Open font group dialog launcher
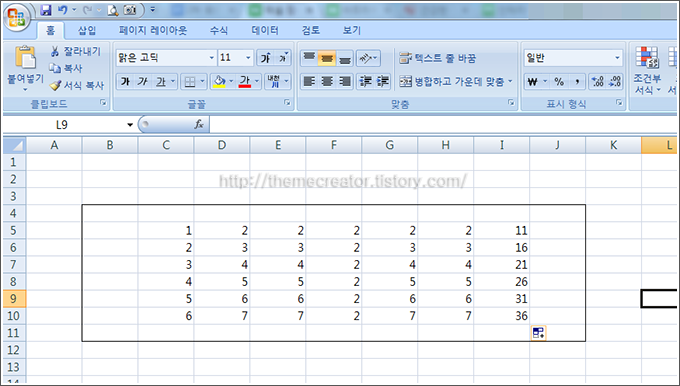680x386 pixels. (x=287, y=103)
